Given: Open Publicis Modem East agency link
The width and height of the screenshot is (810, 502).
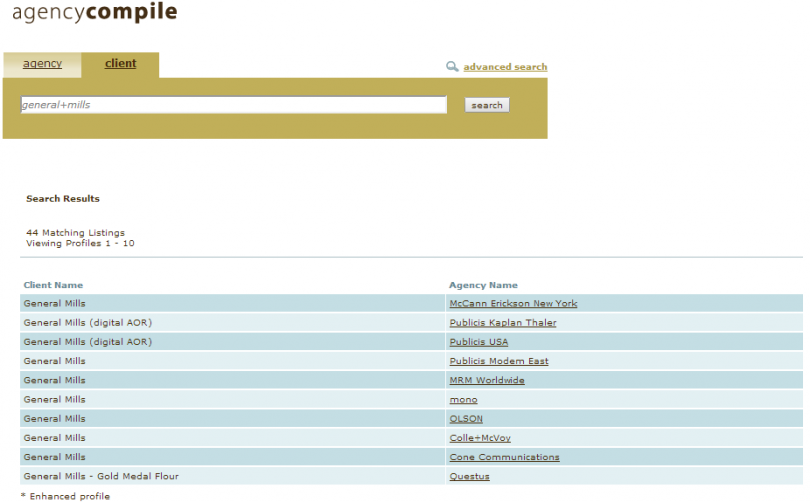Looking at the screenshot, I should [499, 361].
